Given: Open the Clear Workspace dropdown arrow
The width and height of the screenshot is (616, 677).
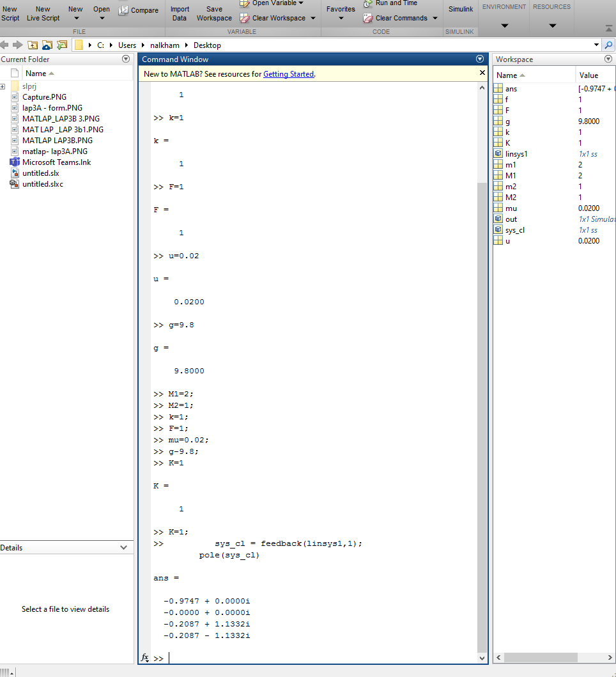Looking at the screenshot, I should [x=313, y=18].
